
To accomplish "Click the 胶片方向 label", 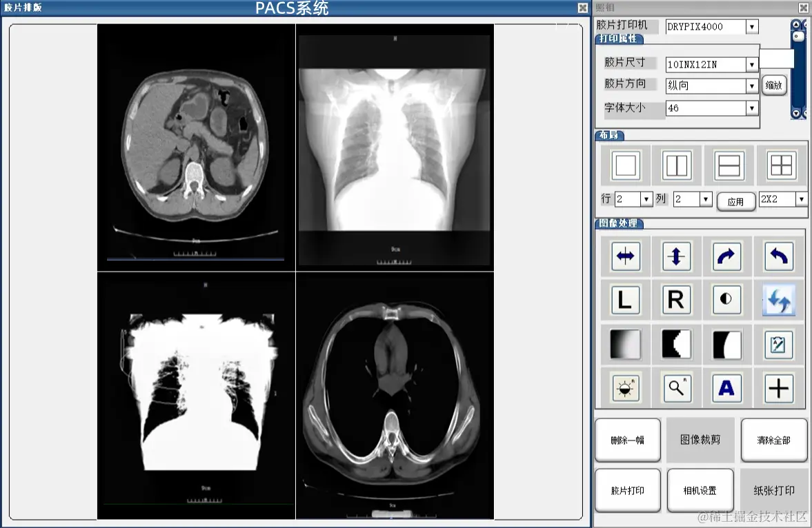I will tap(625, 83).
